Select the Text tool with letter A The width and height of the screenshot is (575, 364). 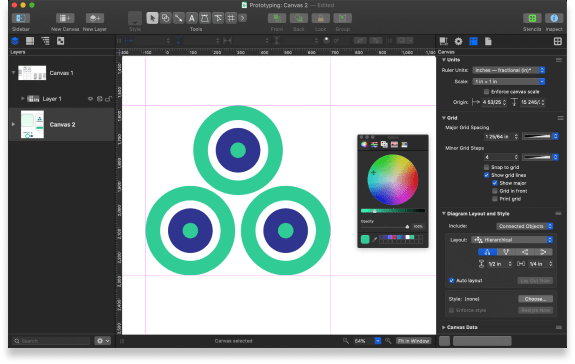pos(191,18)
